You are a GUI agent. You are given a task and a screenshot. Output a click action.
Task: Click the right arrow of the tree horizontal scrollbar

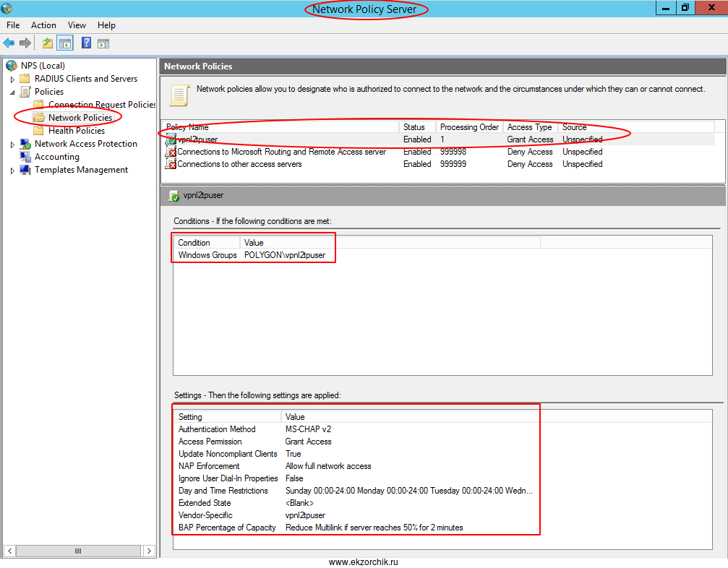click(150, 551)
